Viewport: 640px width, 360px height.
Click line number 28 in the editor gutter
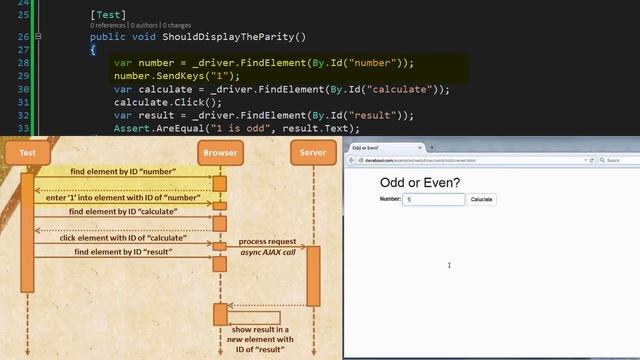(x=23, y=62)
